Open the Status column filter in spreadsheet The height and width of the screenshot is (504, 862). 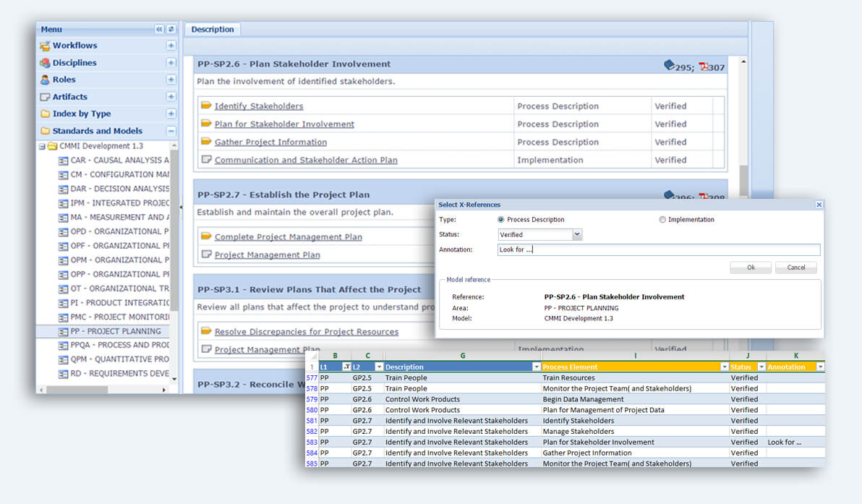pos(761,367)
